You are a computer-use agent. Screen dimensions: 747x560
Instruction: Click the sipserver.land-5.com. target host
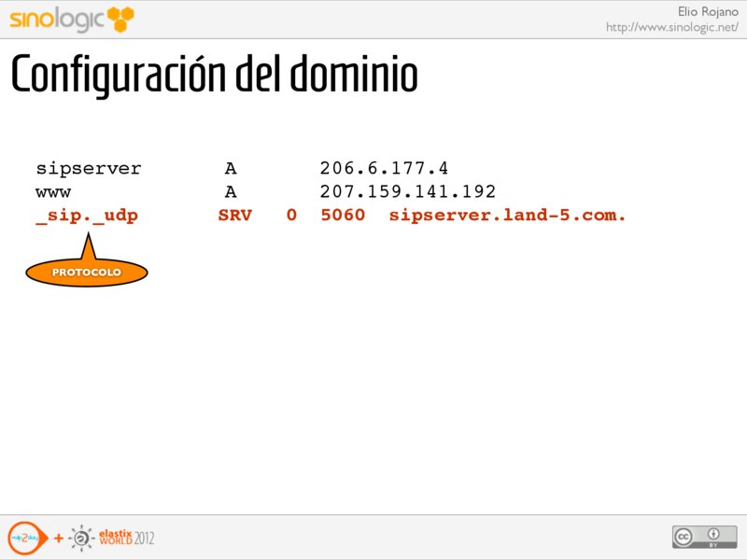pyautogui.click(x=507, y=216)
